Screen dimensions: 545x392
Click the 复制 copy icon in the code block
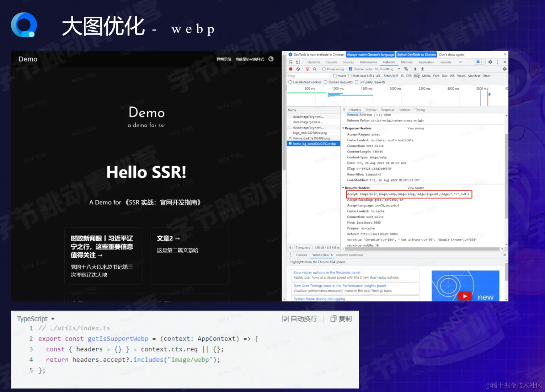[333, 319]
